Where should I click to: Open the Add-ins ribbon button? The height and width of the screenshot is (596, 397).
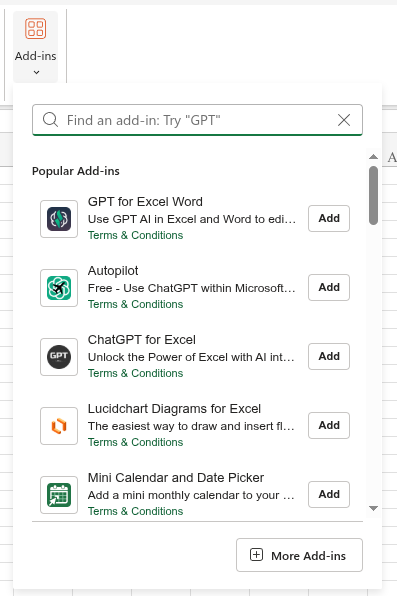pos(35,46)
